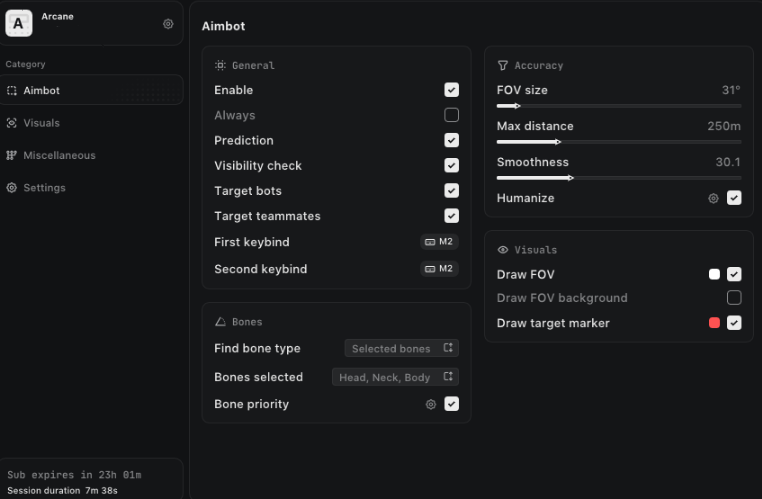Click the Settings gear sidebar icon
The height and width of the screenshot is (499, 762).
pyautogui.click(x=12, y=188)
